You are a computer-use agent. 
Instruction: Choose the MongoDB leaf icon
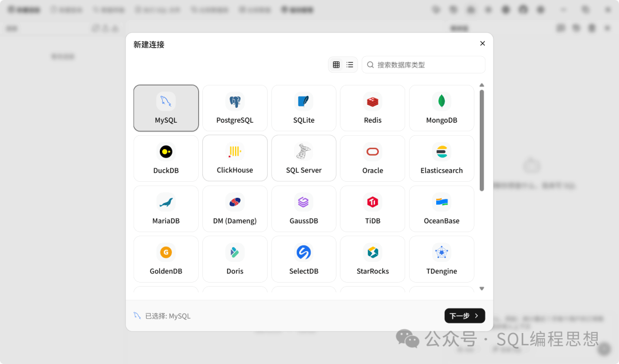click(442, 101)
